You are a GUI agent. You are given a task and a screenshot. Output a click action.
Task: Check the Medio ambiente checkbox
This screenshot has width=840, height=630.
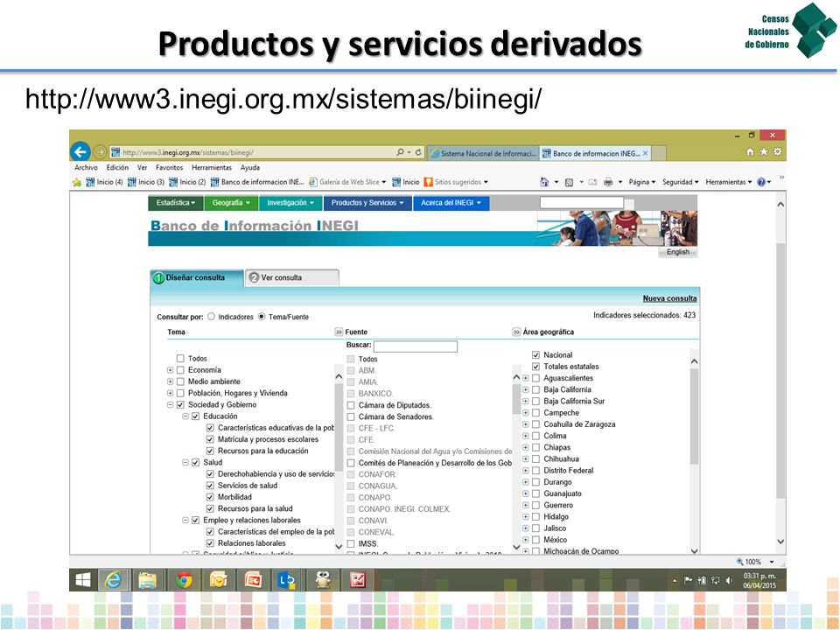pyautogui.click(x=180, y=381)
